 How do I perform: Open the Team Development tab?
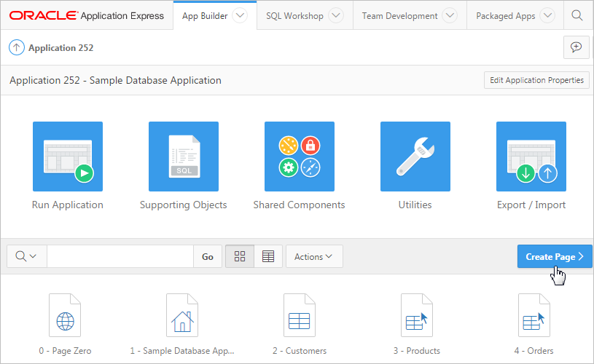(400, 15)
